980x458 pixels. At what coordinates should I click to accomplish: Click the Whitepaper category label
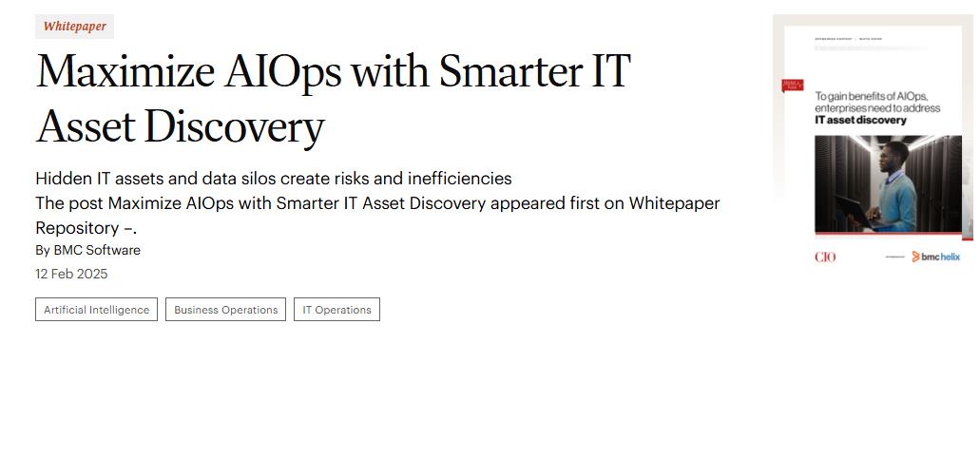74,27
